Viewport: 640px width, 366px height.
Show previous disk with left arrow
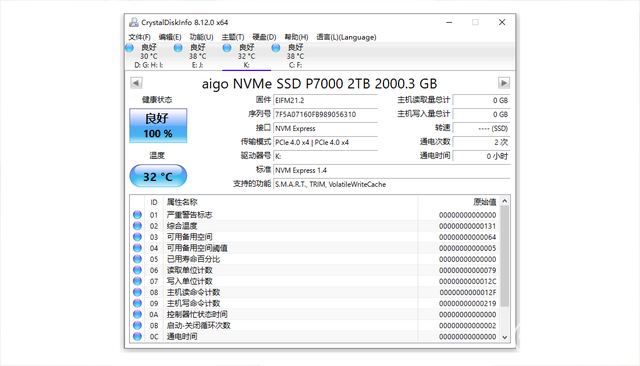tap(136, 83)
